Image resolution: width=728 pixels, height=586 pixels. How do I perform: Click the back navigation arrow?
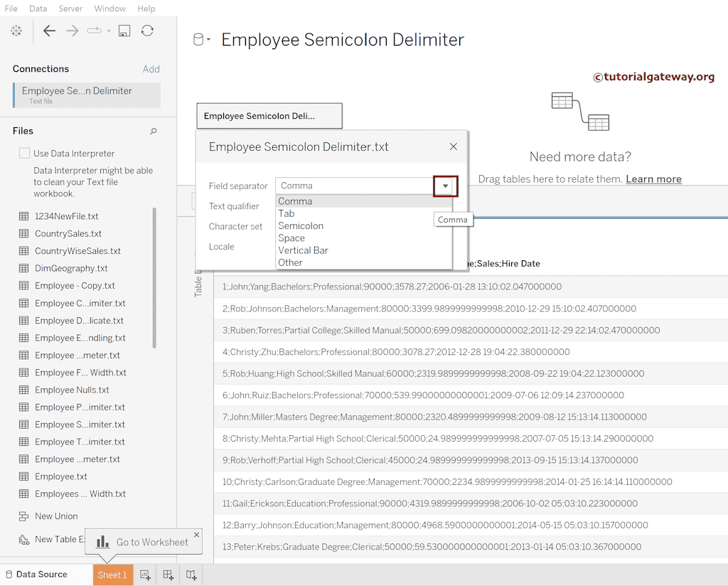pyautogui.click(x=48, y=31)
